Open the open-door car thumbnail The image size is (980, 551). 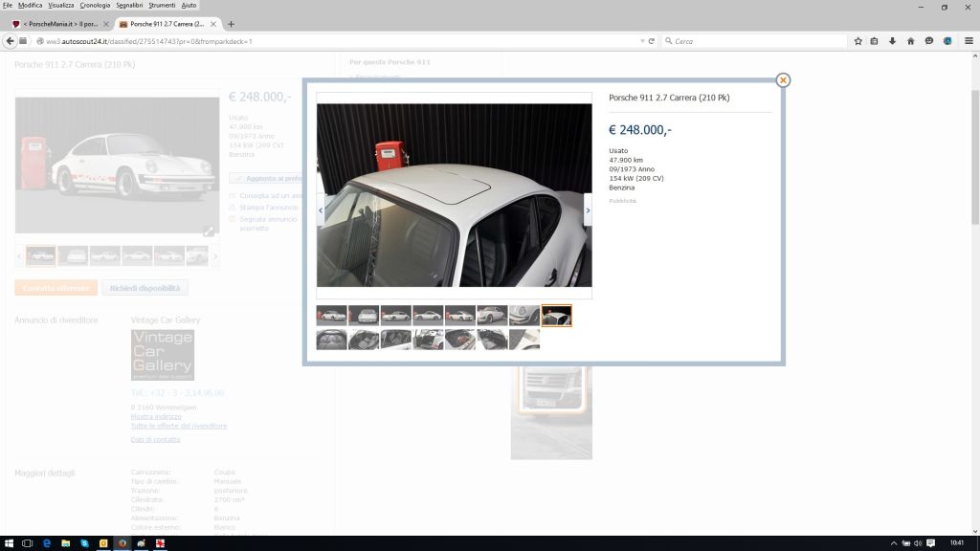[x=428, y=340]
